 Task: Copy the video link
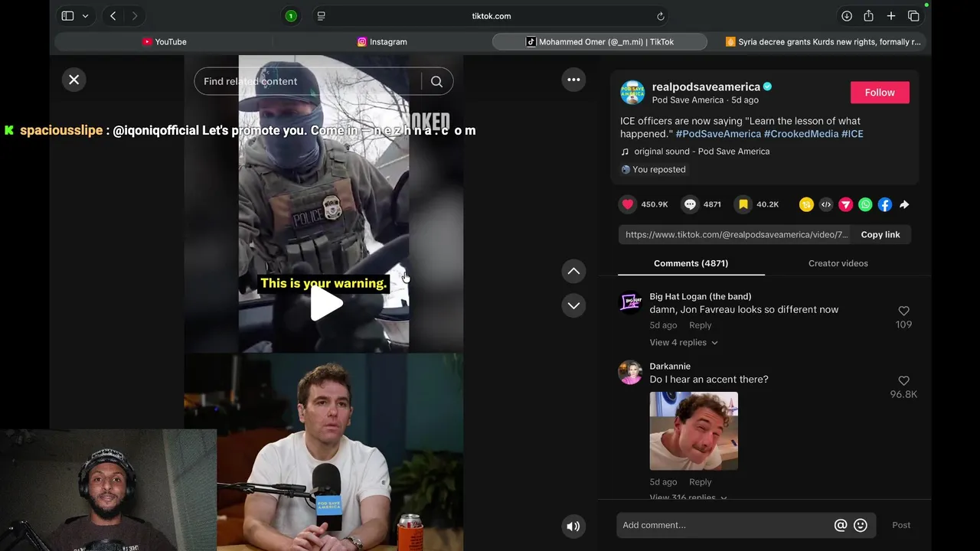click(x=880, y=234)
